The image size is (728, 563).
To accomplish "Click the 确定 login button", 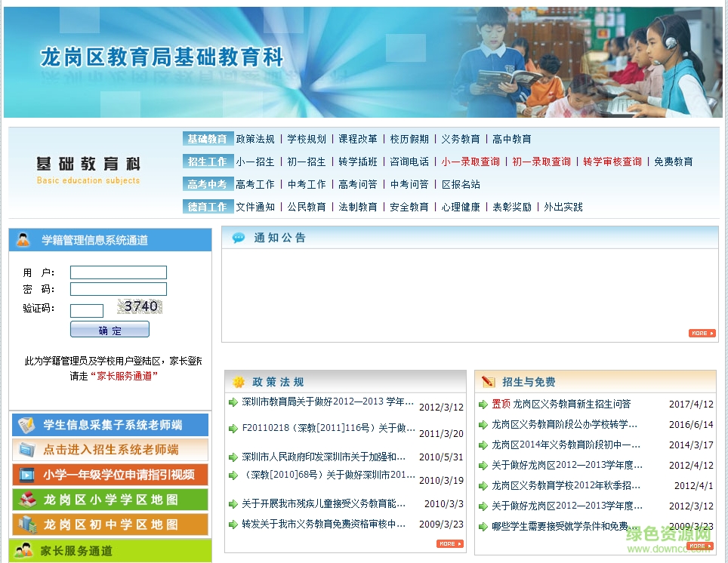I will click(x=110, y=330).
